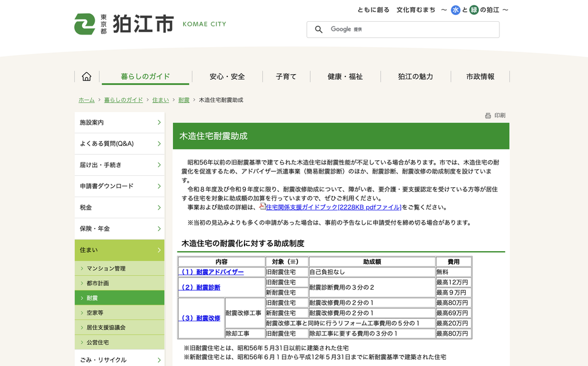Open 届け出・手続き sidebar item
Screen dimensions: 588x366
click(x=119, y=165)
